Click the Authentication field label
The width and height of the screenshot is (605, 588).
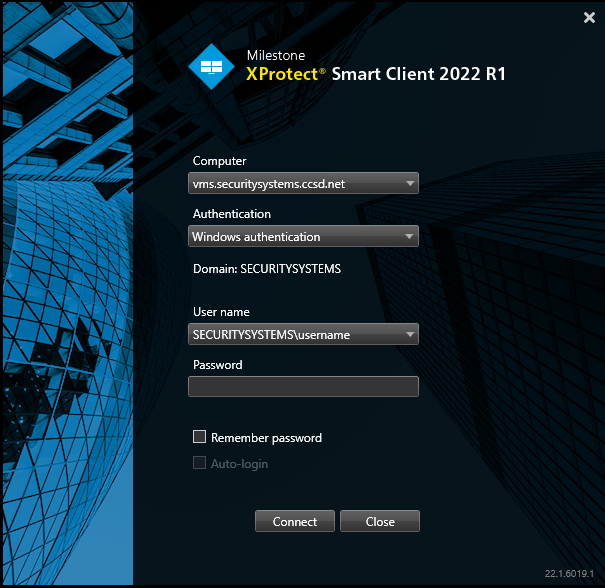tap(232, 214)
